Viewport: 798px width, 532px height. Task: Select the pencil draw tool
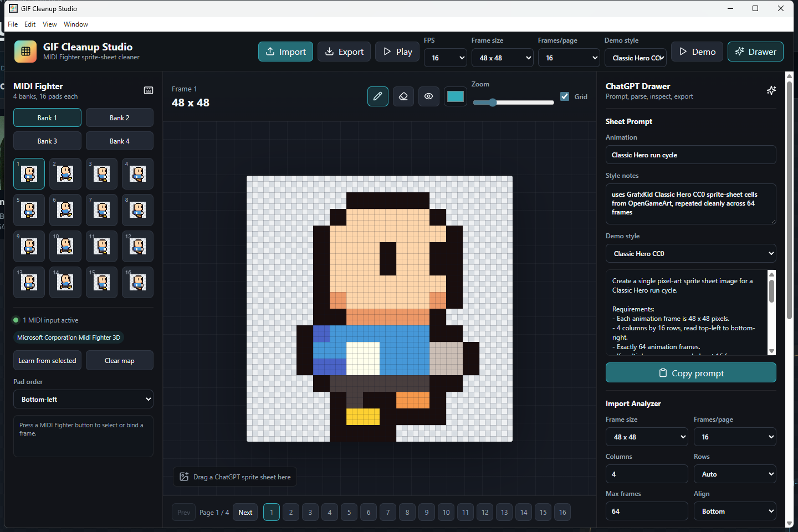pos(378,96)
